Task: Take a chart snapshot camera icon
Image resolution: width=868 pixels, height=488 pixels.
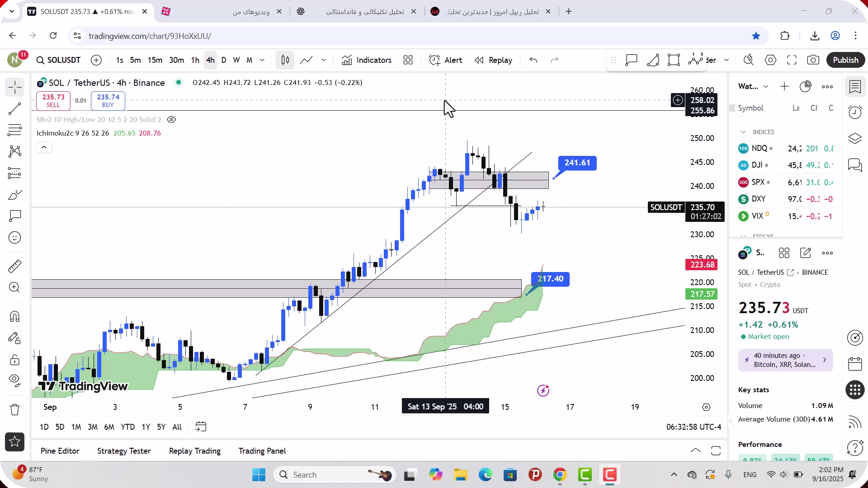Action: [x=813, y=60]
